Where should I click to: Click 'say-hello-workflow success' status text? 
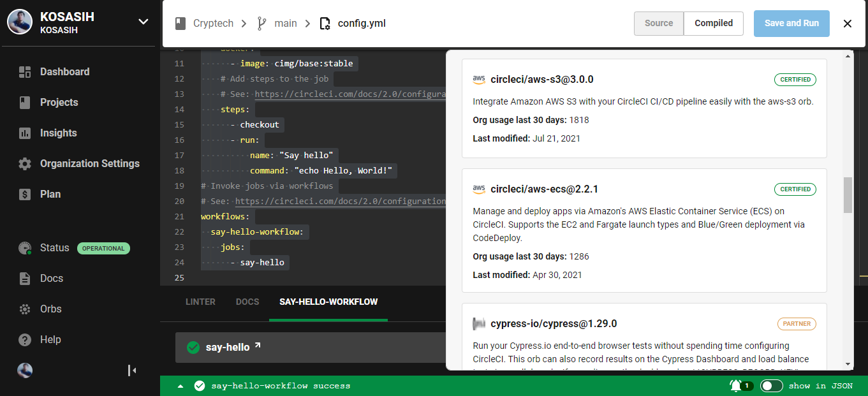tap(281, 386)
